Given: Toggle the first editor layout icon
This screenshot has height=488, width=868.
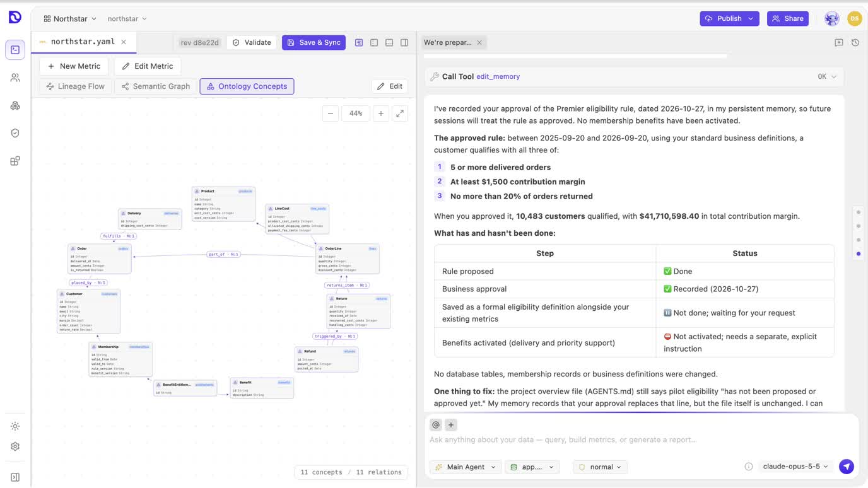Looking at the screenshot, I should (359, 42).
